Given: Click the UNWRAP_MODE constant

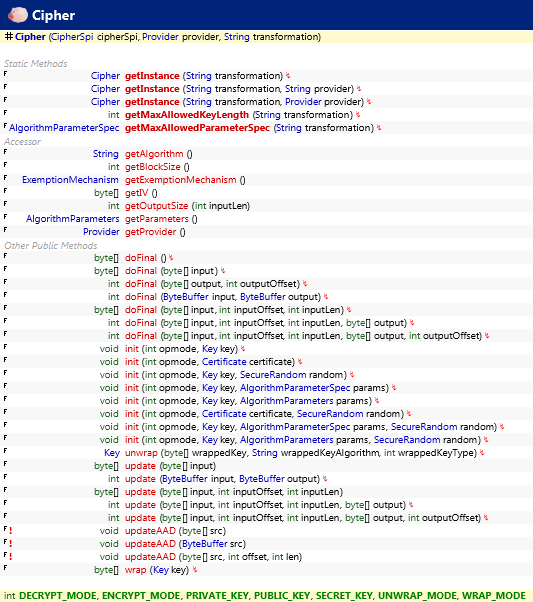Looking at the screenshot, I should [x=417, y=596].
